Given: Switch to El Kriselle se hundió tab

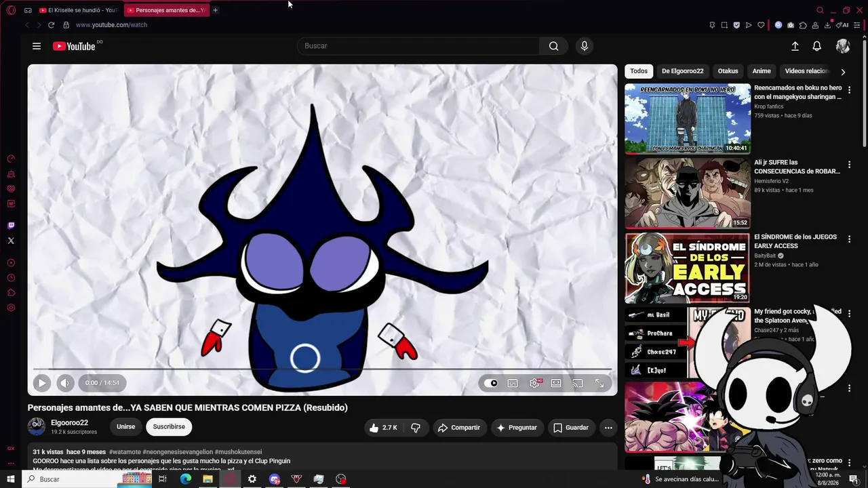Looking at the screenshot, I should pos(79,10).
